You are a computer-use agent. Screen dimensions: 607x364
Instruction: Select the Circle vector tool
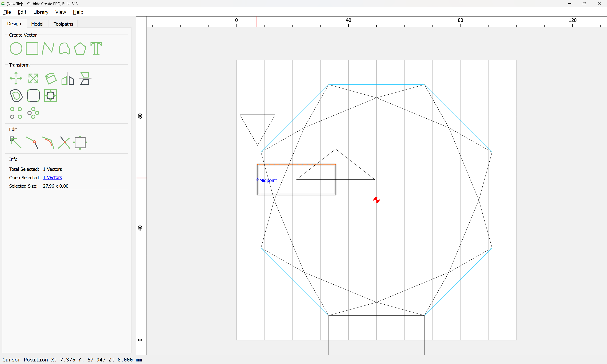point(16,48)
